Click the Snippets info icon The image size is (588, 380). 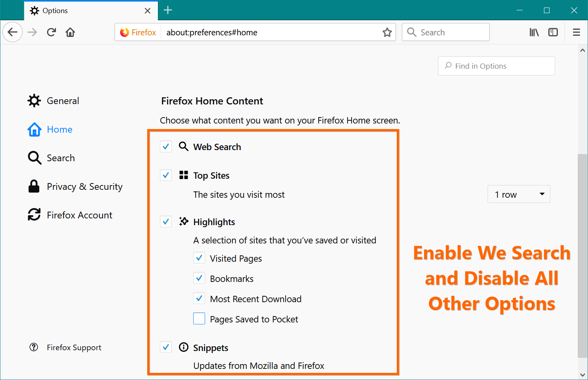pyautogui.click(x=183, y=347)
